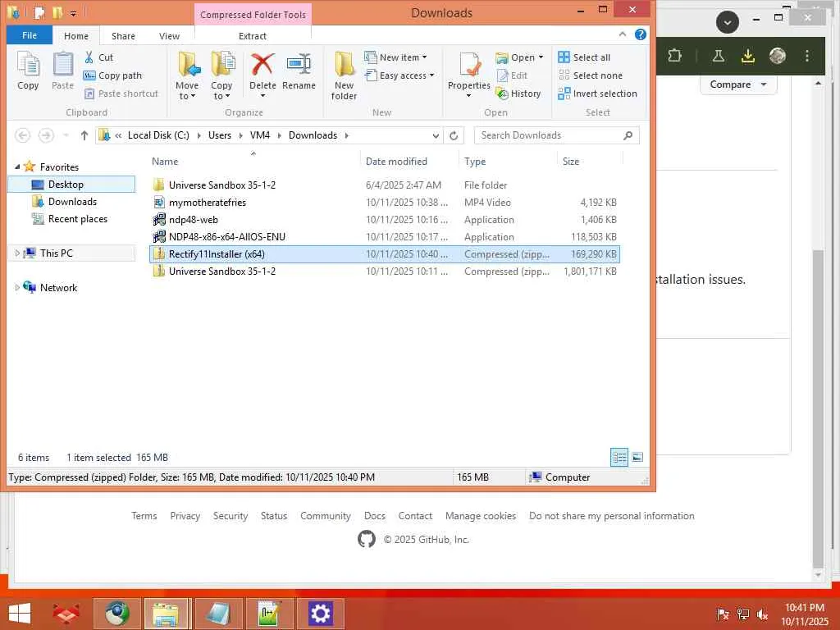Screen dimensions: 840x630
Task: Click Select none in the ribbon
Action: 591,75
